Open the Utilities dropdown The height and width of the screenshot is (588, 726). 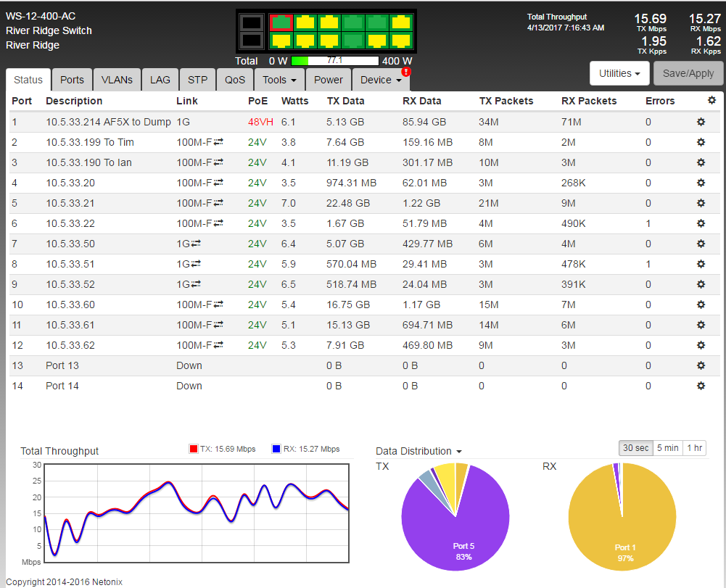[x=620, y=73]
